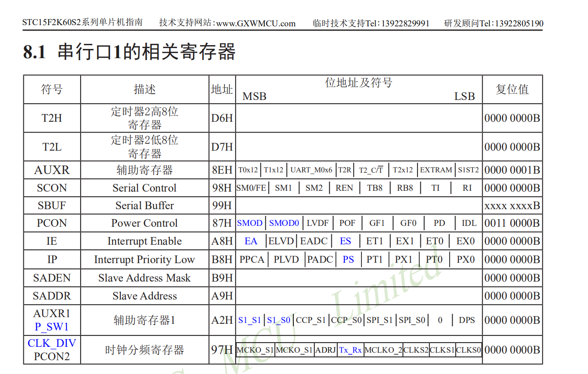This screenshot has height=374, width=588.
Task: Click the PS bit in the IP register row
Action: click(x=349, y=259)
